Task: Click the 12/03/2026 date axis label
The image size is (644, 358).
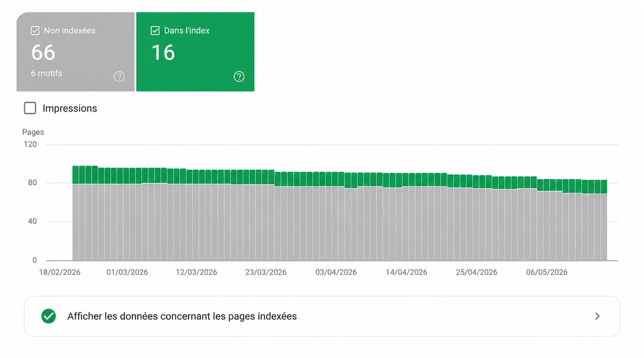Action: point(196,272)
